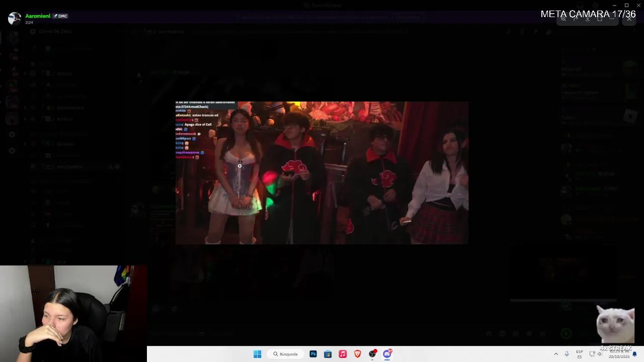644x362 pixels.
Task: Open the Music app taskbar icon
Action: click(x=343, y=354)
